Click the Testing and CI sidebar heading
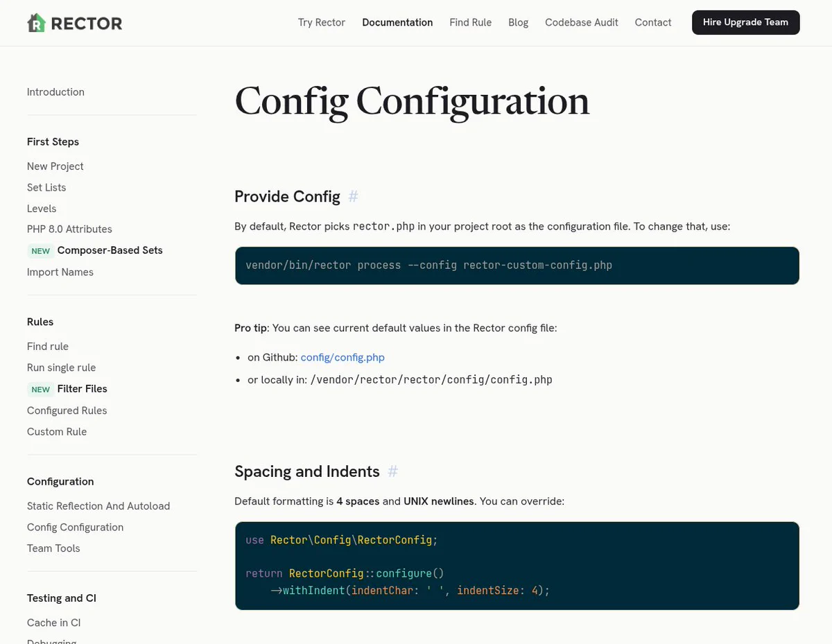This screenshot has height=644, width=832. click(62, 598)
